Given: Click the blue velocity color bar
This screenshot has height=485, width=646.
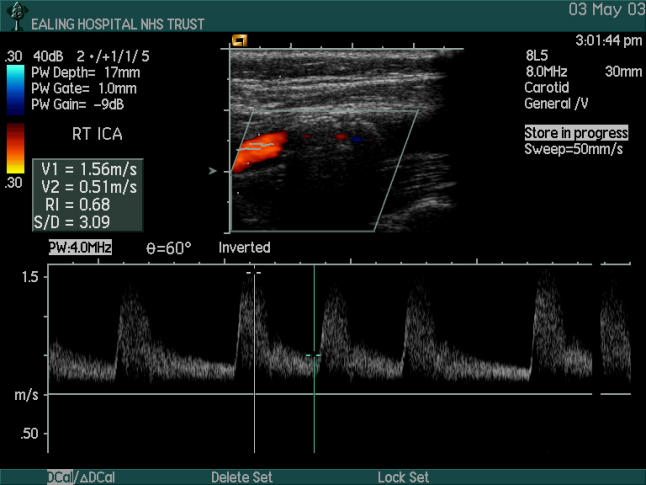Looking at the screenshot, I should coord(15,90).
